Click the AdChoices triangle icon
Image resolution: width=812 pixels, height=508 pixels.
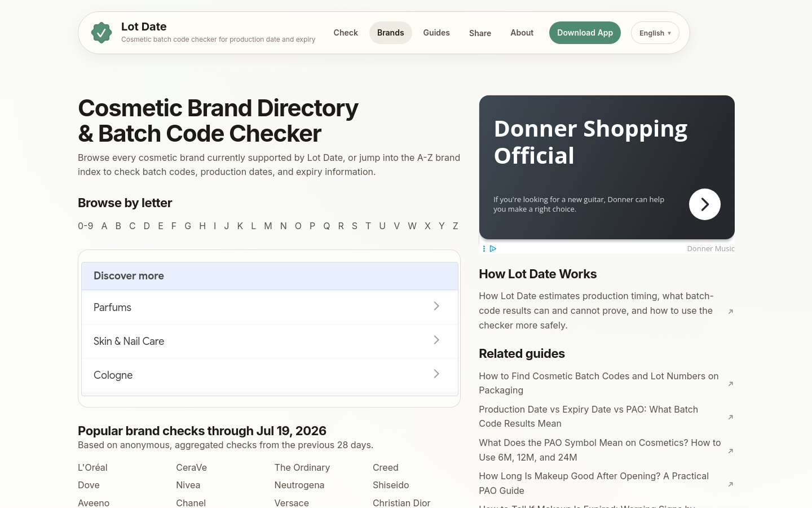click(493, 248)
